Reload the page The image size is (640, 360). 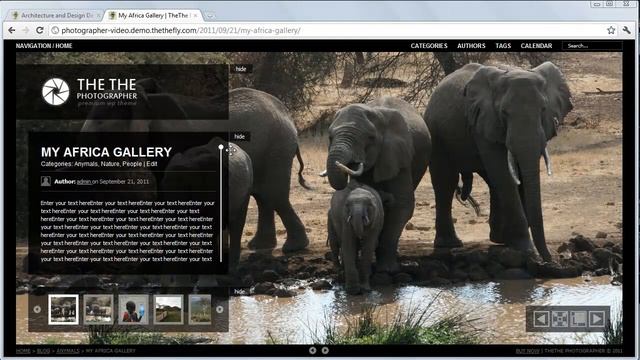point(40,30)
